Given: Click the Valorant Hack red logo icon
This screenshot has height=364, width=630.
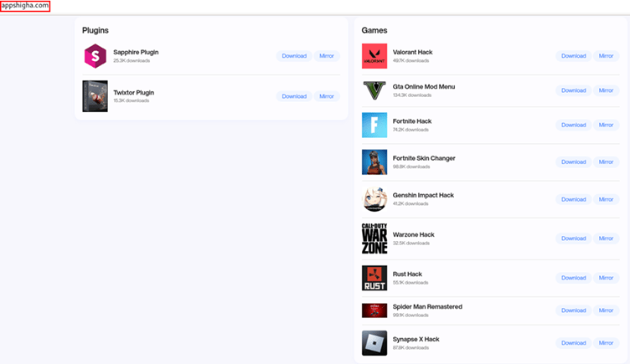Looking at the screenshot, I should [x=374, y=56].
